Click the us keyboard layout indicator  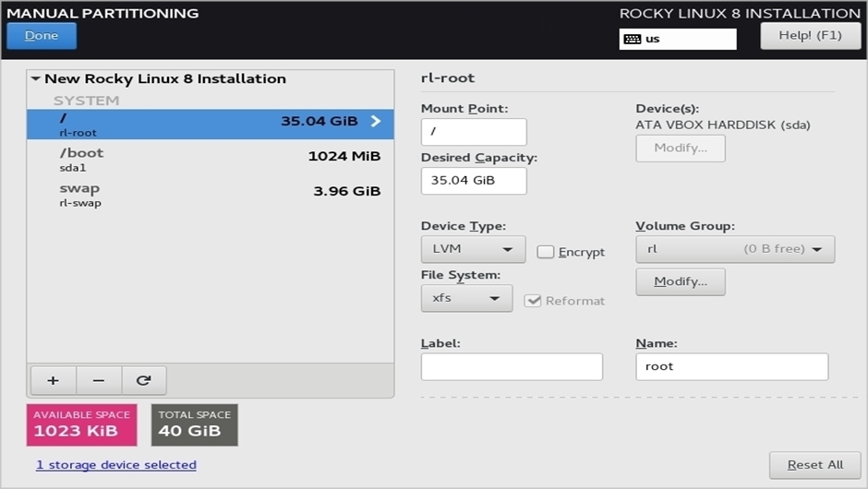pos(678,39)
